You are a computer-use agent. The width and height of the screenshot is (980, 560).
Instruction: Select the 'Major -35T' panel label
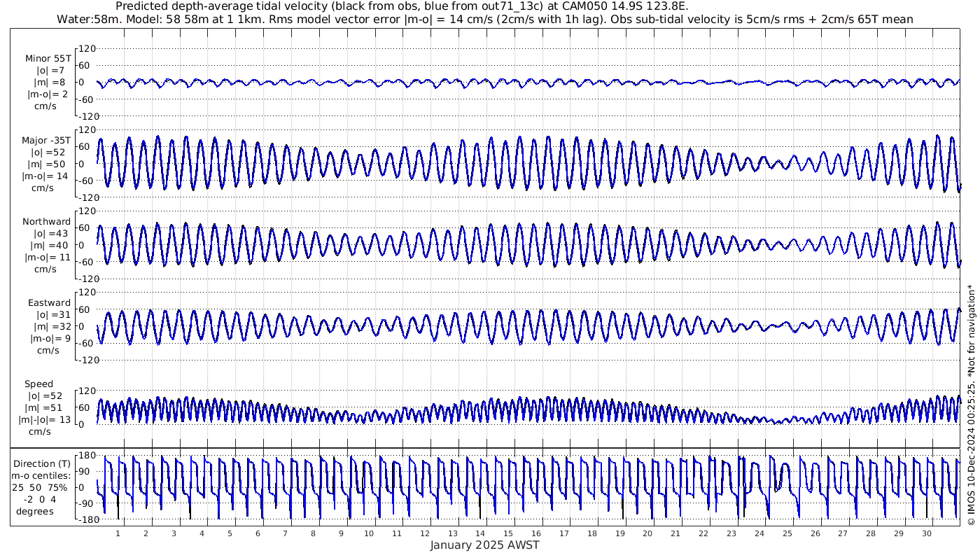point(46,140)
